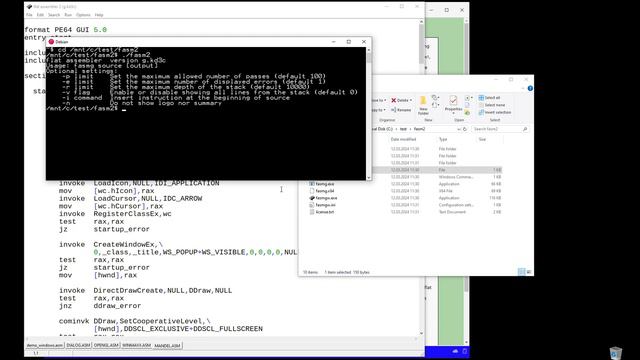
Task: Click the fasmgw.exe application icon
Action: click(x=312, y=198)
